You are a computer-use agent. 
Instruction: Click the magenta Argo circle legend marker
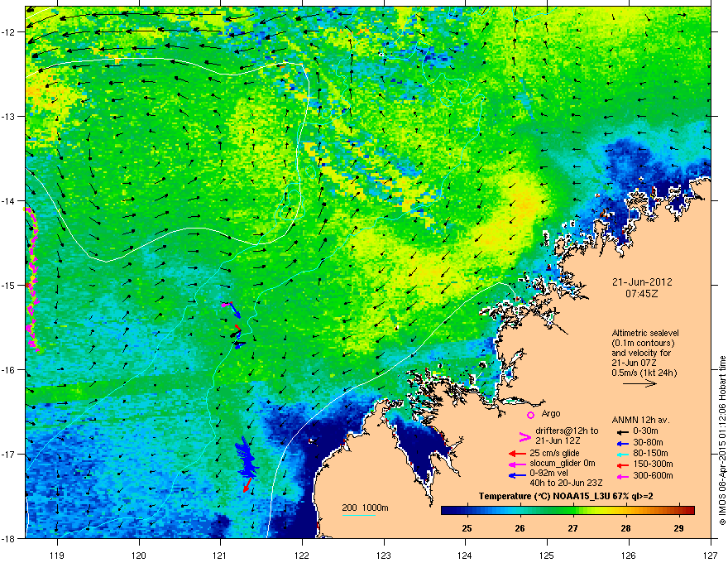(530, 416)
